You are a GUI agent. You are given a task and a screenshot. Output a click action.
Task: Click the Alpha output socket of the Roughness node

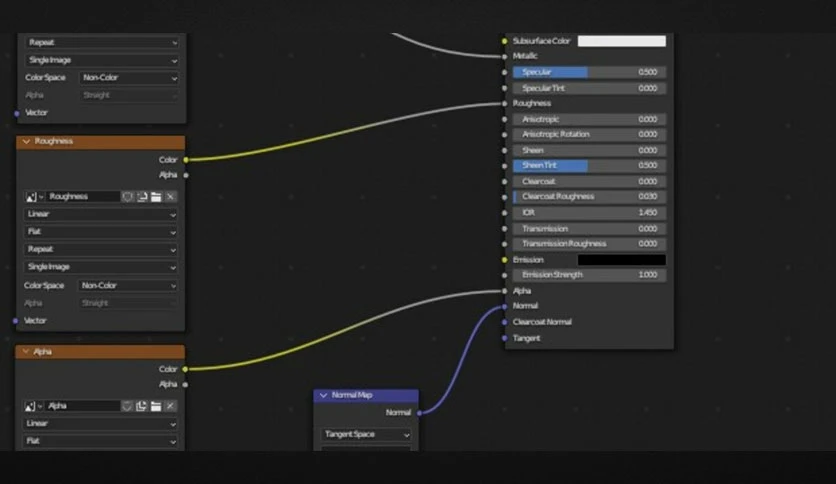pos(186,175)
